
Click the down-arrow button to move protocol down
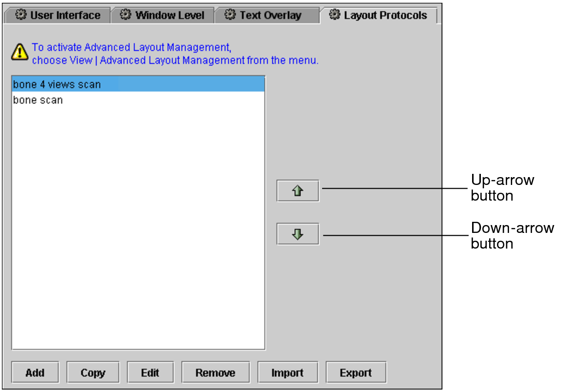click(298, 234)
